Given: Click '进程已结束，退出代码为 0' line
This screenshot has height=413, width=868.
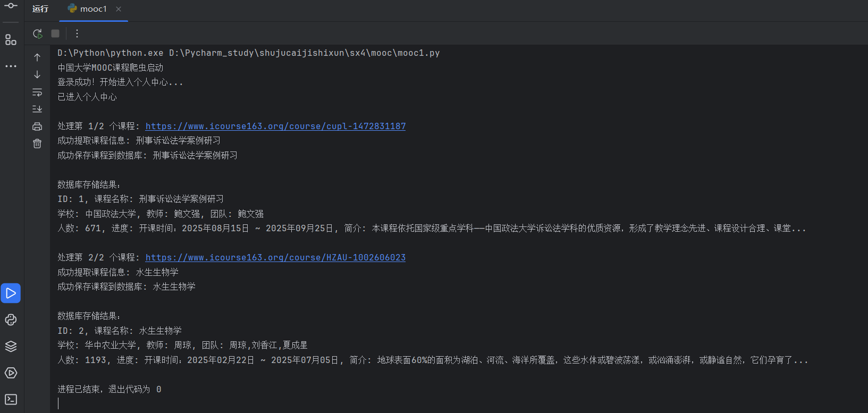Looking at the screenshot, I should 109,389.
